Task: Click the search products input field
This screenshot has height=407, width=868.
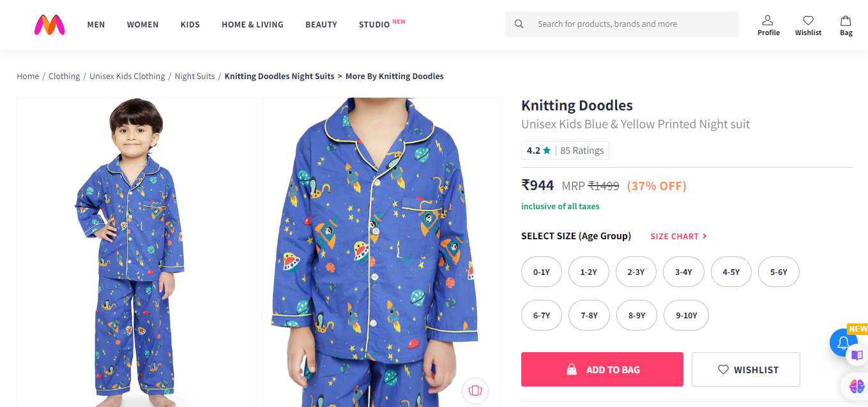Action: point(632,24)
